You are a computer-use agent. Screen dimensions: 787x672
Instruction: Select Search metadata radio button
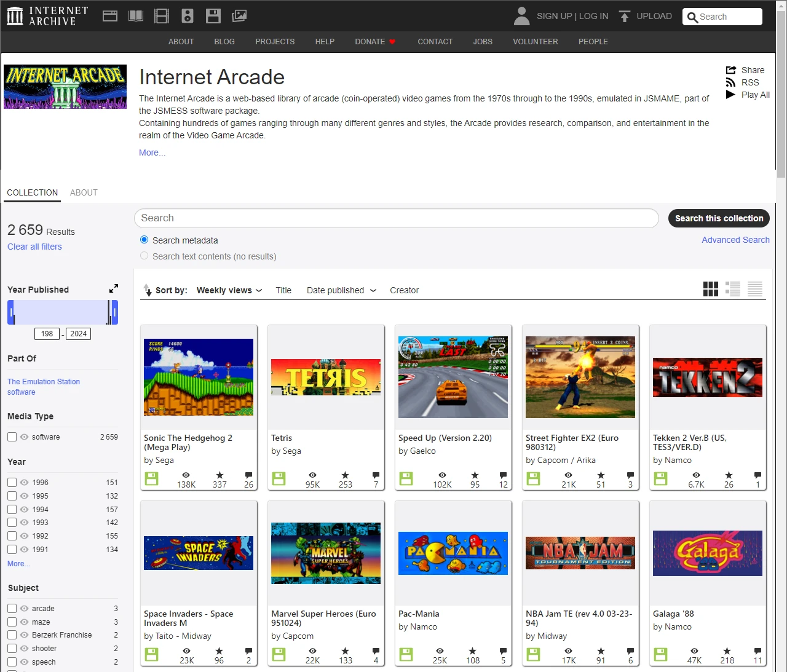tap(144, 240)
